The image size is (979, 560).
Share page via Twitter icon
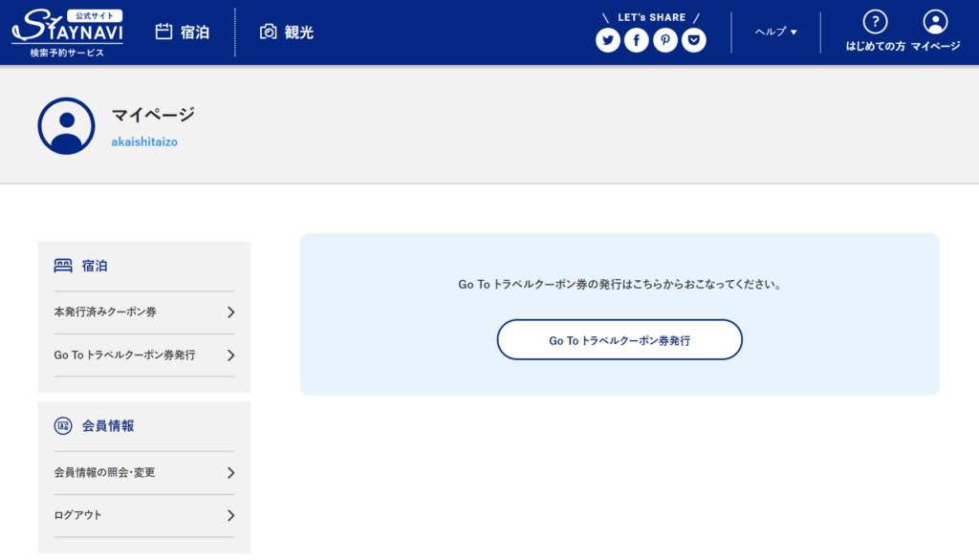pos(608,40)
